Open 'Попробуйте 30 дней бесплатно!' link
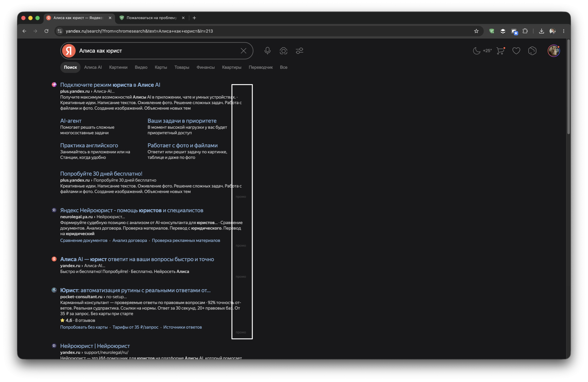 tap(101, 174)
